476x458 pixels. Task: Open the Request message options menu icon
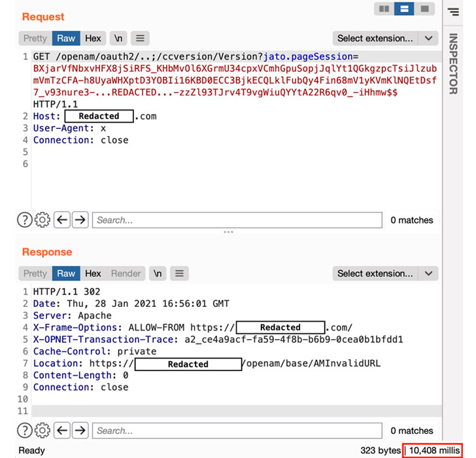click(x=141, y=38)
